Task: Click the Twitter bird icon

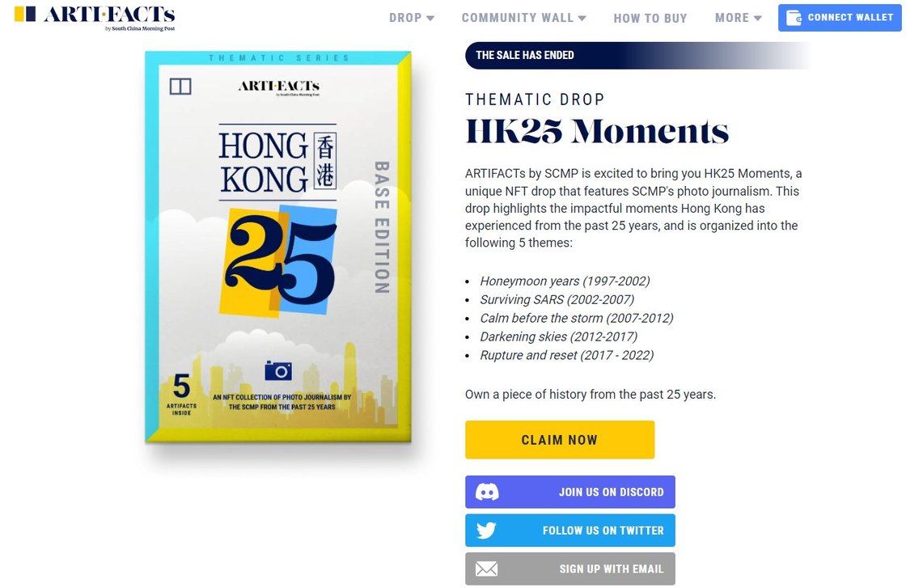Action: click(486, 531)
